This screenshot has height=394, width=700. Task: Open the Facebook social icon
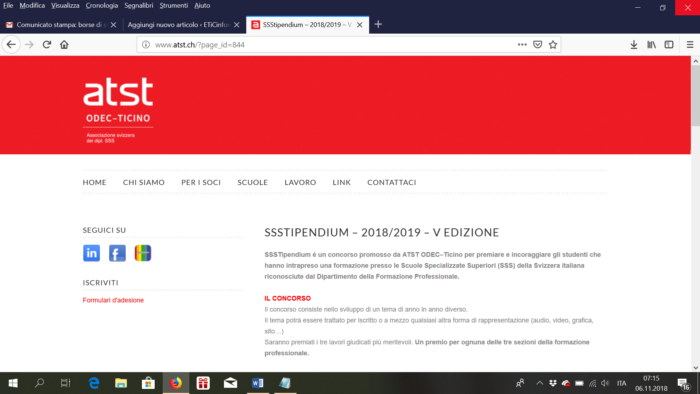117,253
